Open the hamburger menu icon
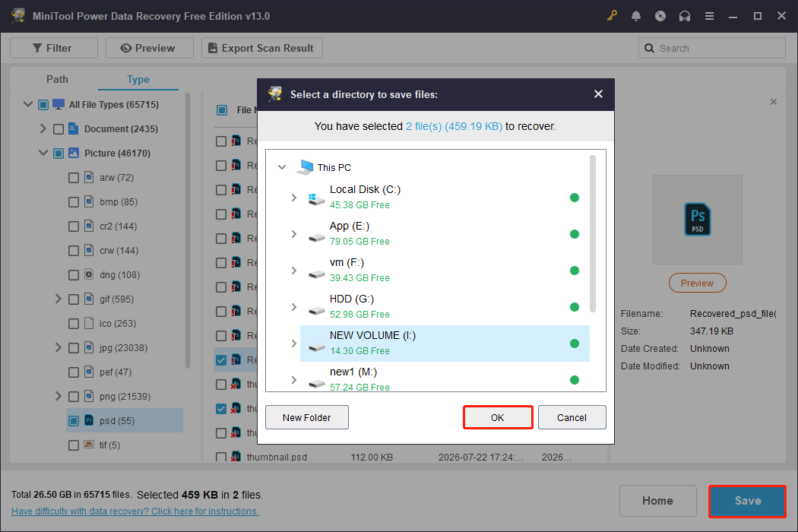 (709, 16)
